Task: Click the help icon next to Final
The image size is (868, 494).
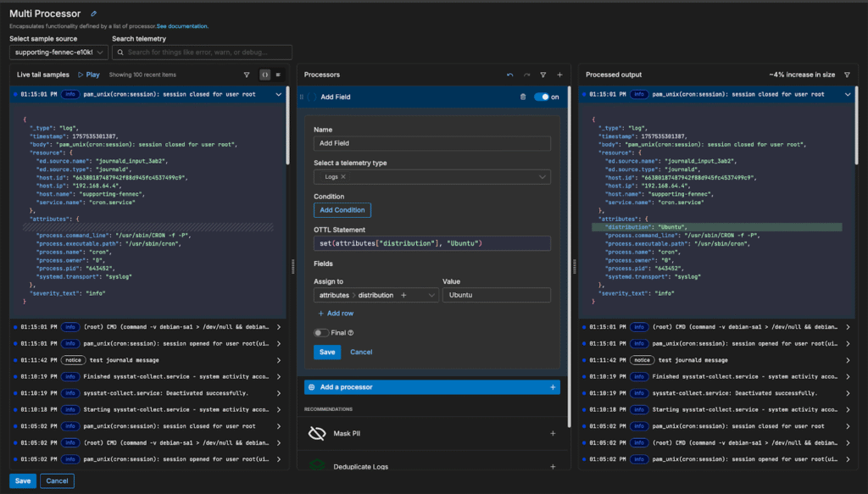Action: pos(351,333)
